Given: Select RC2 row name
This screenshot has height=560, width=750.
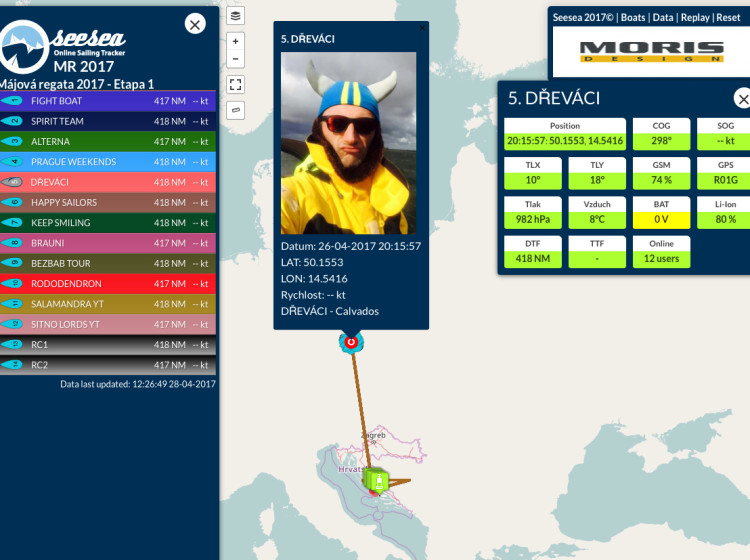Looking at the screenshot, I should coord(39,365).
